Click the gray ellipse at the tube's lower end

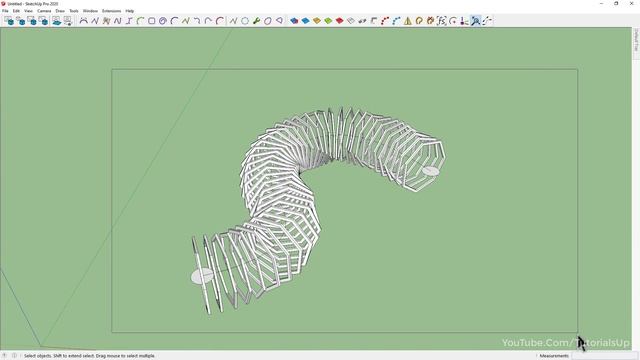[202, 276]
